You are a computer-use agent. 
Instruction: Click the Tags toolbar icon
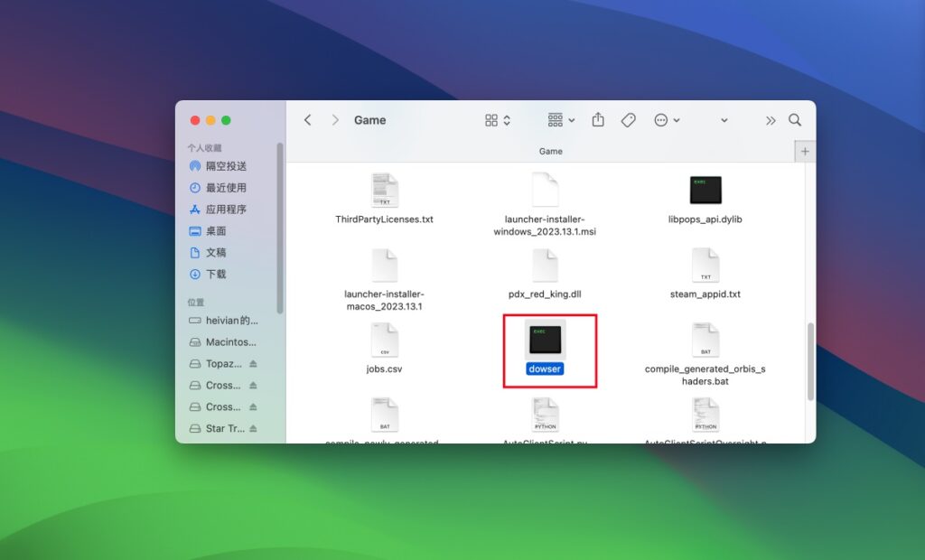click(629, 120)
